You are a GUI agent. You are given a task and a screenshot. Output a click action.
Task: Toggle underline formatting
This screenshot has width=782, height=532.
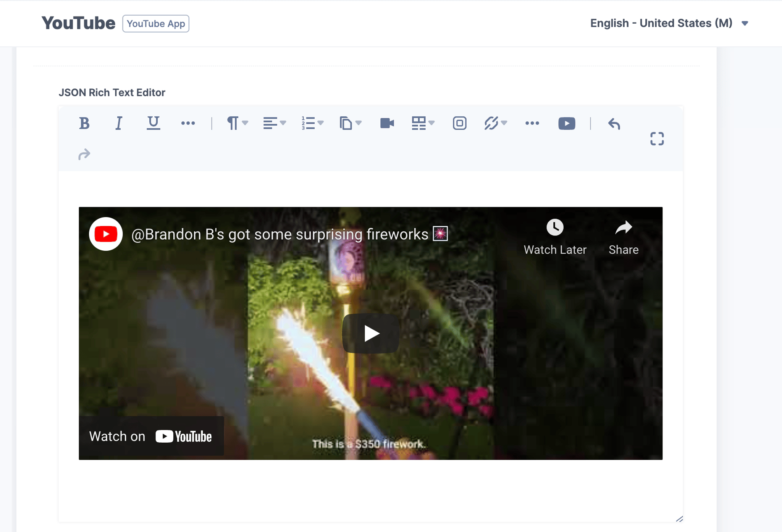(153, 123)
